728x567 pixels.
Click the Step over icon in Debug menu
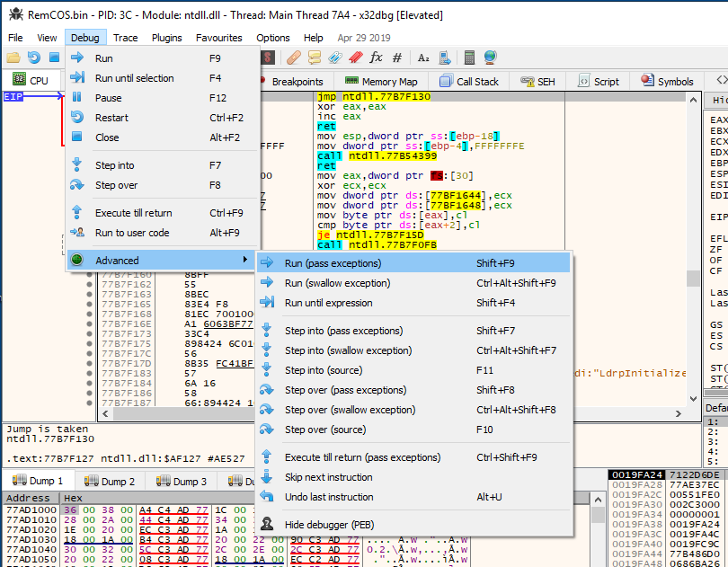click(x=77, y=184)
